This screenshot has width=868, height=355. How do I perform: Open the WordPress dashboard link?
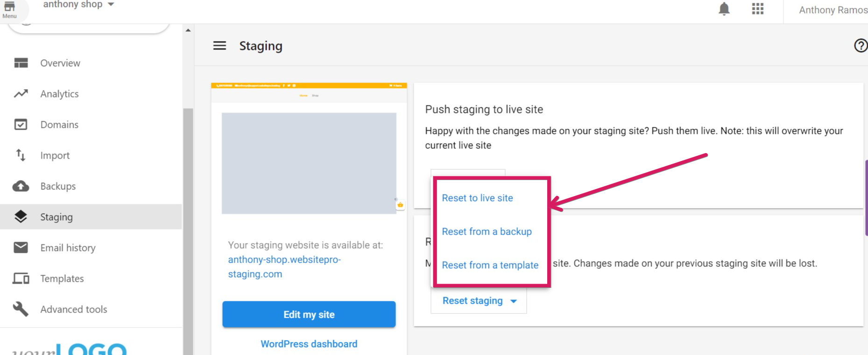309,344
